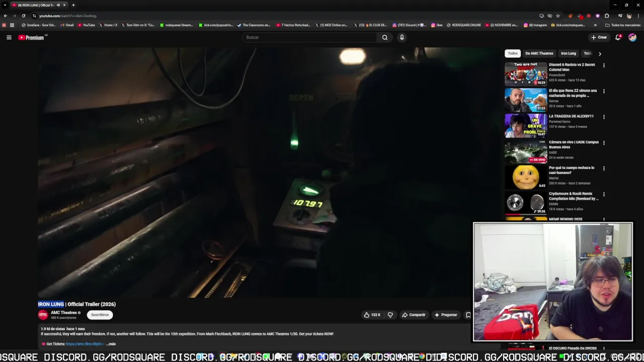Viewport: 644px width, 362px height.
Task: Click the red record extension icon
Action: click(x=589, y=16)
